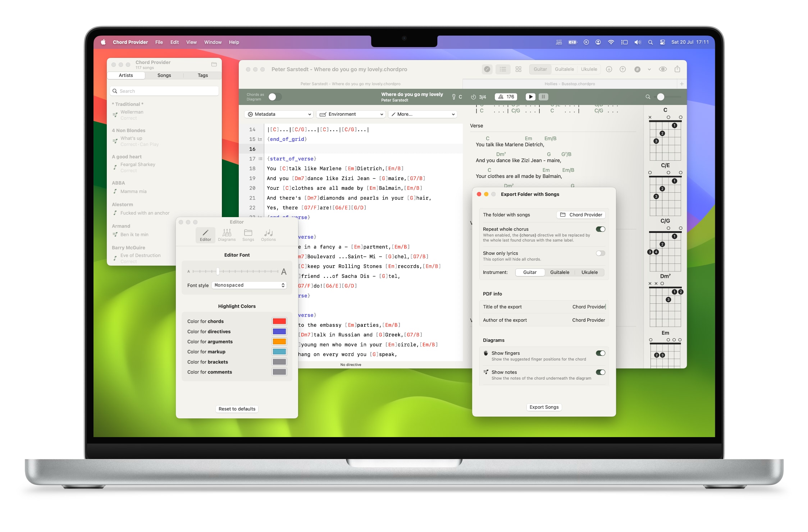Open the Editor pane in the settings window
808x532 pixels.
tap(205, 235)
